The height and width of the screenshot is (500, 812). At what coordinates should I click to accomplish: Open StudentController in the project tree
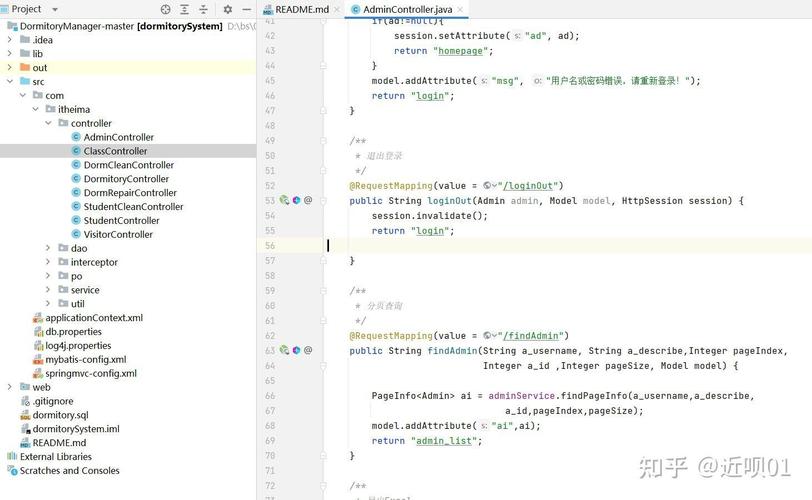pos(121,221)
